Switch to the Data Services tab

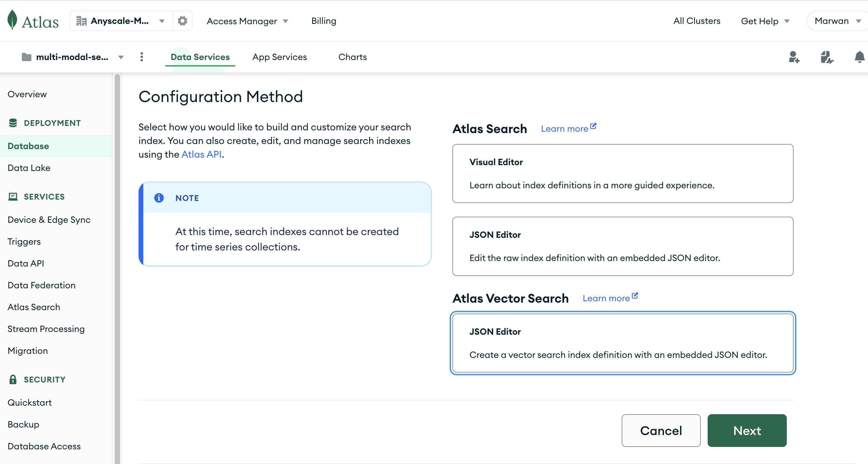(x=200, y=57)
